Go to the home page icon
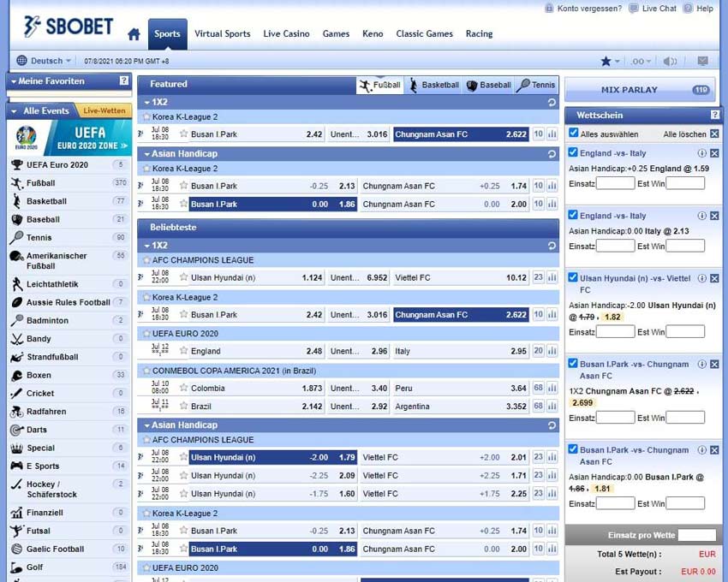Viewport: 728px width, 582px height. click(134, 34)
